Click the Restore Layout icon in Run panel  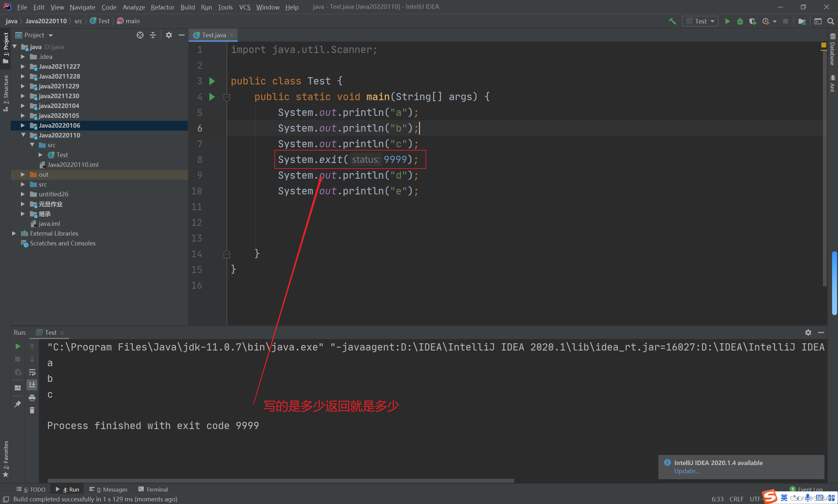(18, 387)
